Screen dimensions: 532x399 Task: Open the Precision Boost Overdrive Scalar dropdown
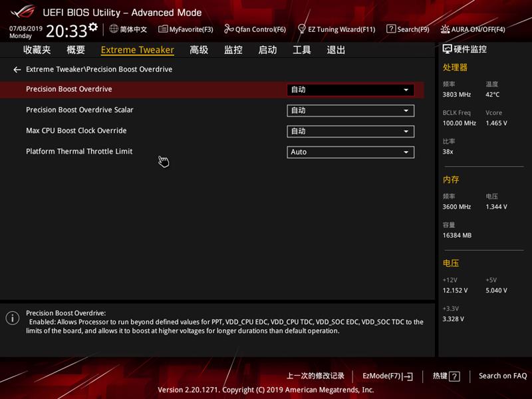pyautogui.click(x=351, y=110)
